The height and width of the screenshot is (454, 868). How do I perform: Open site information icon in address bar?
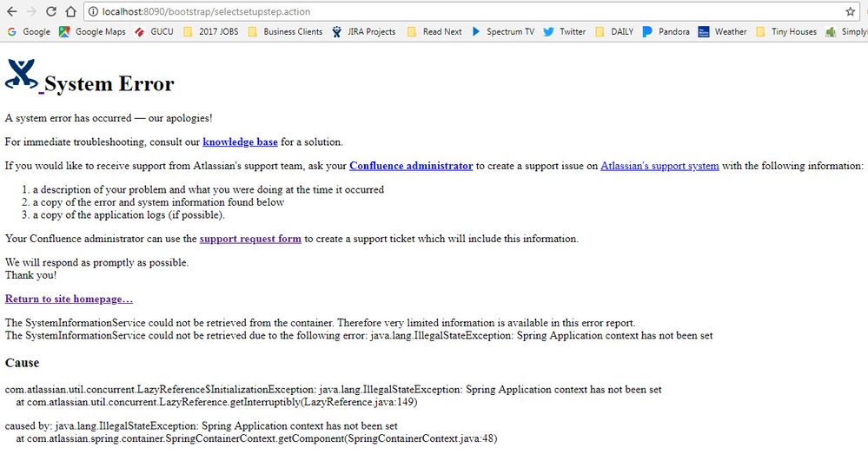(93, 11)
